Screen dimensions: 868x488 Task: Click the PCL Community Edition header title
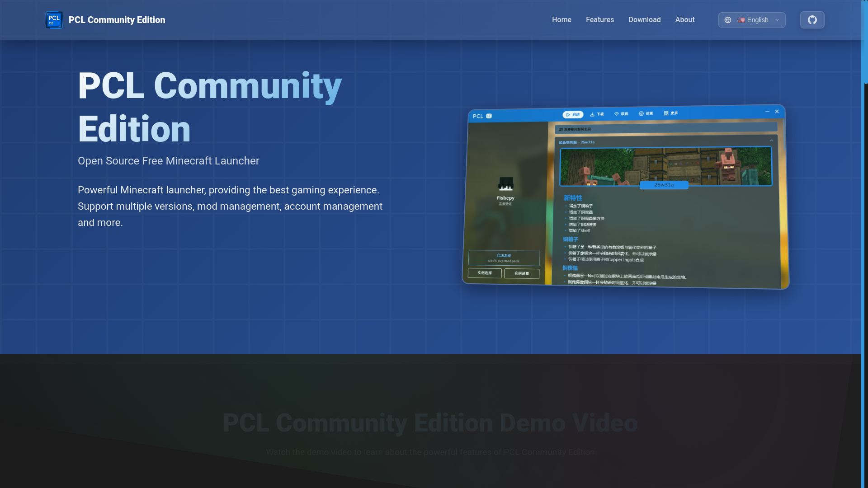(117, 20)
